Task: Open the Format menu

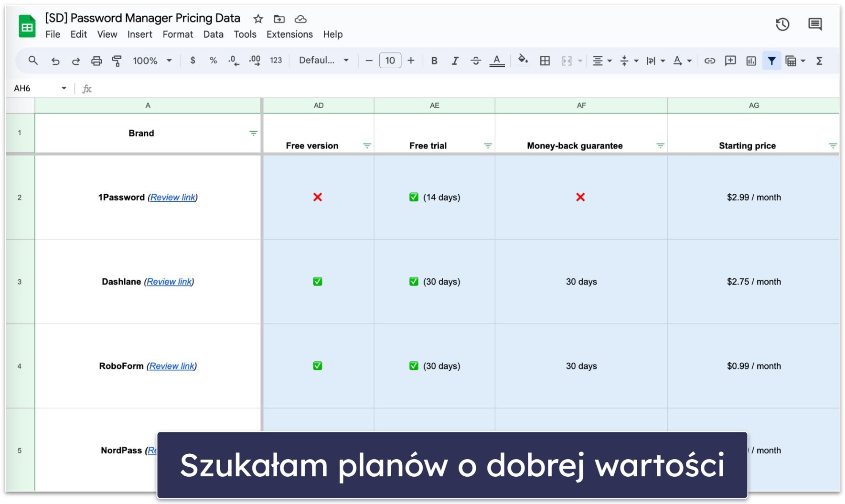Action: tap(178, 34)
